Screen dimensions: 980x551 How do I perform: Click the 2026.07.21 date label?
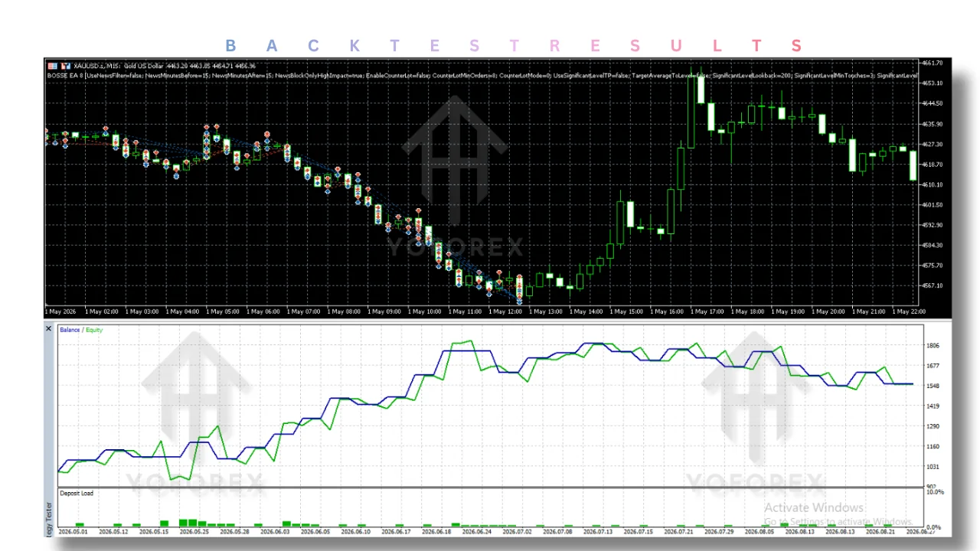tap(678, 531)
